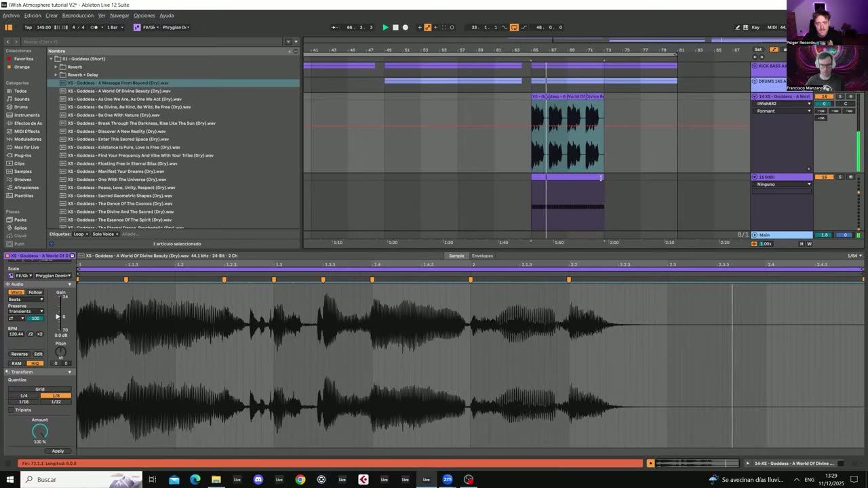Viewport: 868px width, 488px height.
Task: Click the Stop transport button
Action: [395, 27]
